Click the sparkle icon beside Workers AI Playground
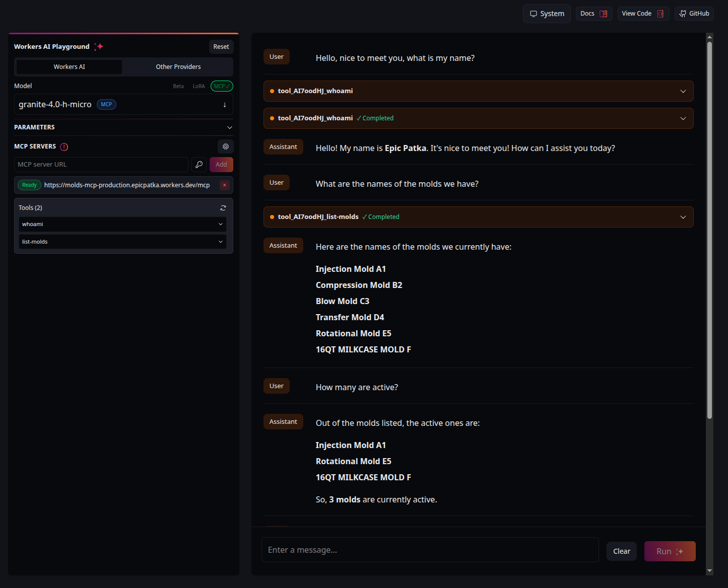Screen dimensions: 728x588 click(99, 46)
